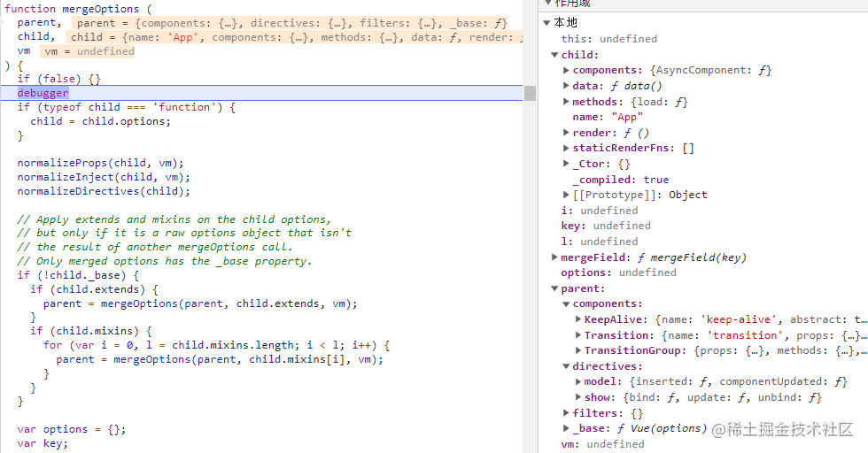868x453 pixels.
Task: Select 'i: undefined' scope variable
Action: click(600, 211)
